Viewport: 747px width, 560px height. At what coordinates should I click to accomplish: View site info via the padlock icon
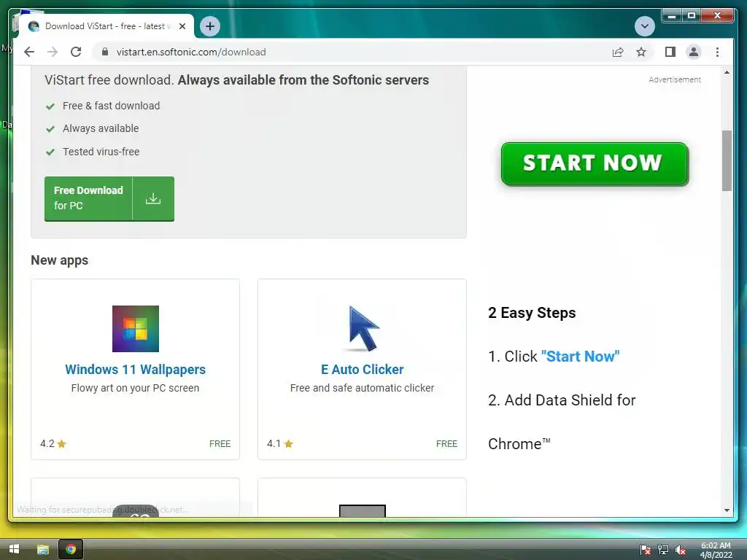105,52
